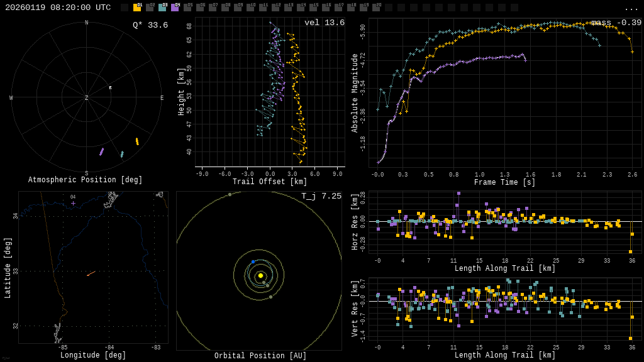Click the teal streak in the polar plot
Screen dimensions: 644x362
tap(122, 154)
